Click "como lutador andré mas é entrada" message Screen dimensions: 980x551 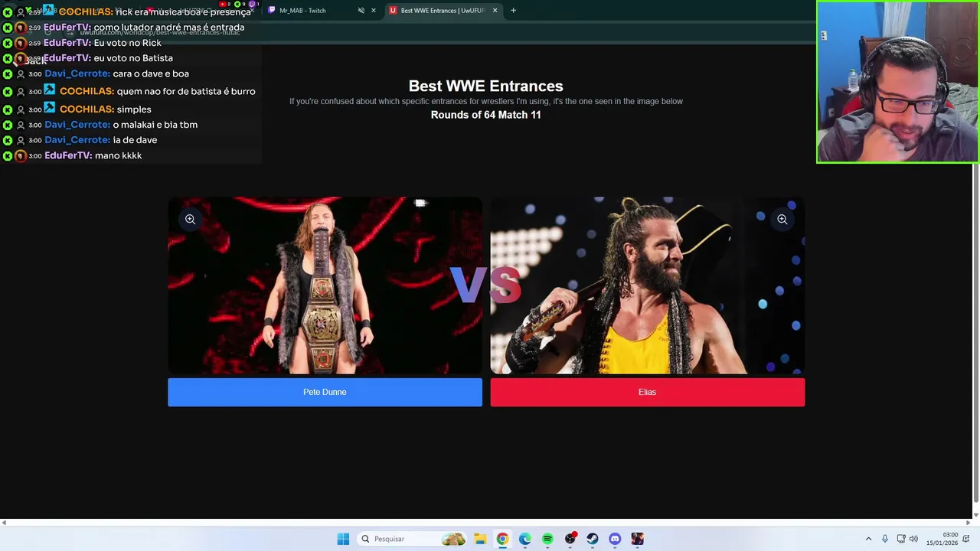[x=169, y=28]
